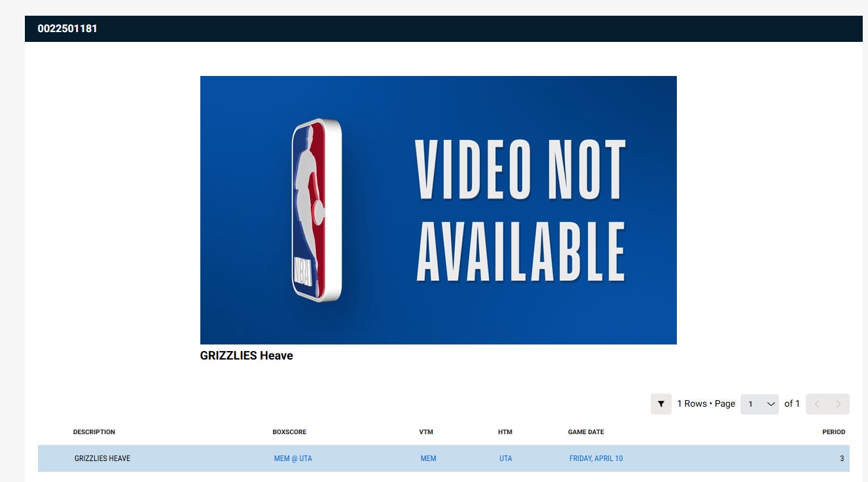The image size is (868, 482).
Task: Sort by the PERIOD column header
Action: pos(834,432)
